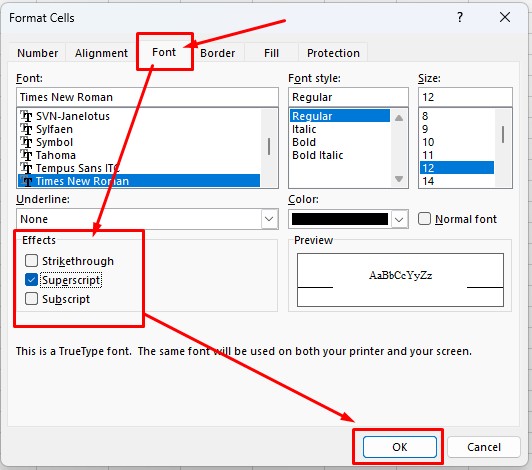Image resolution: width=532 pixels, height=470 pixels.
Task: Select font size 12 in list
Action: pos(457,168)
